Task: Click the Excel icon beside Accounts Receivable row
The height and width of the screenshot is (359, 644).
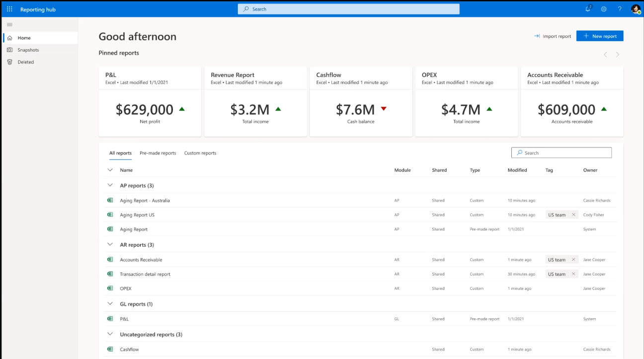Action: point(110,260)
